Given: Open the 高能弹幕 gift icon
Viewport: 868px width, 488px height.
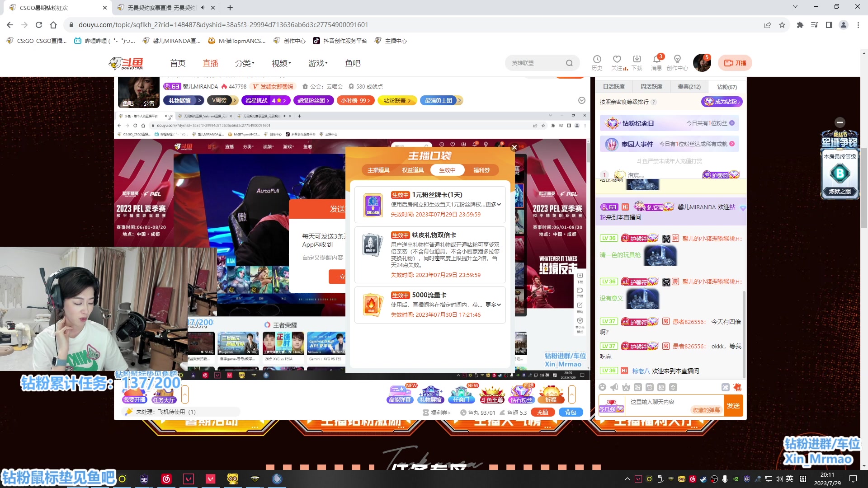Looking at the screenshot, I should (x=400, y=394).
